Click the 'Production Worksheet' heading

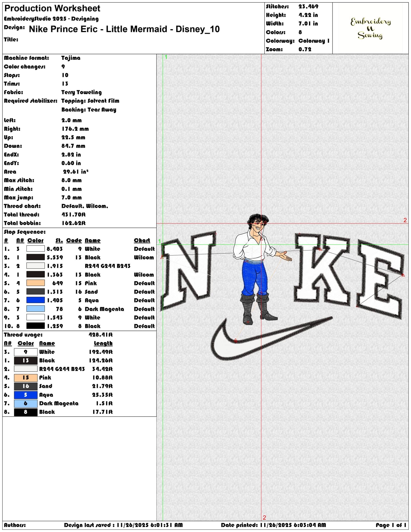[52, 9]
